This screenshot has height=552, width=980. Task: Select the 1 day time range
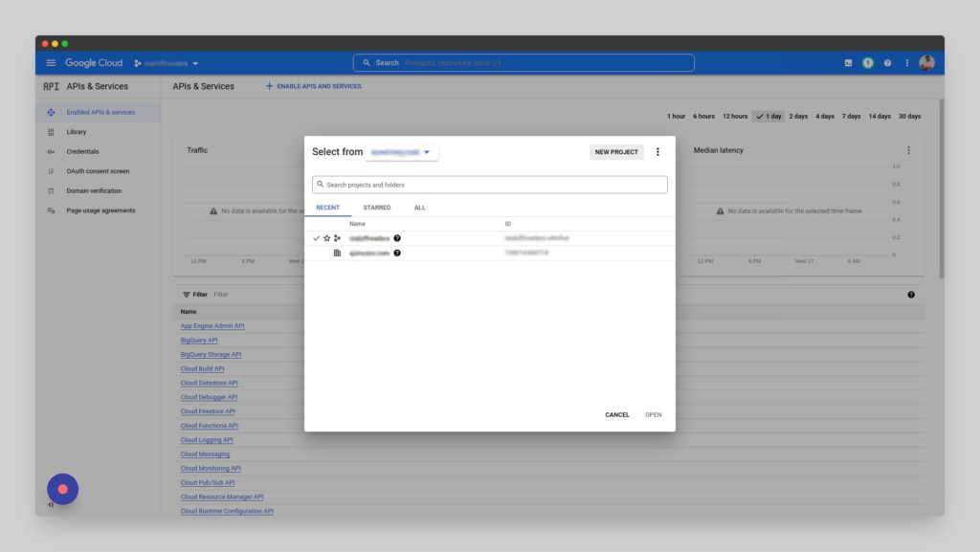point(768,116)
